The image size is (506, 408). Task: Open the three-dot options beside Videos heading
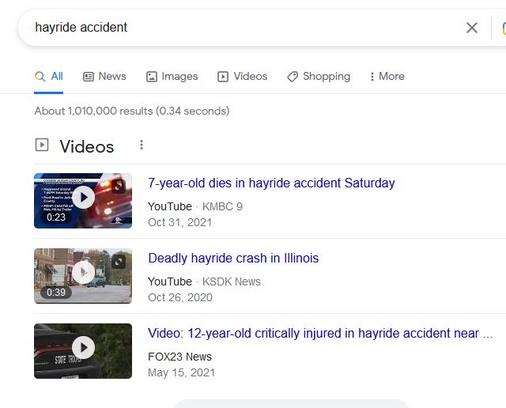pos(141,145)
